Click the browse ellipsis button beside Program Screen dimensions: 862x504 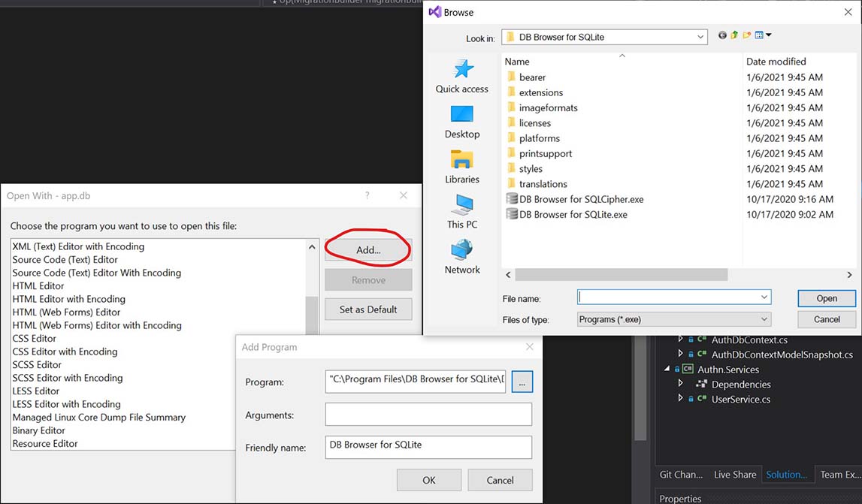pos(522,382)
